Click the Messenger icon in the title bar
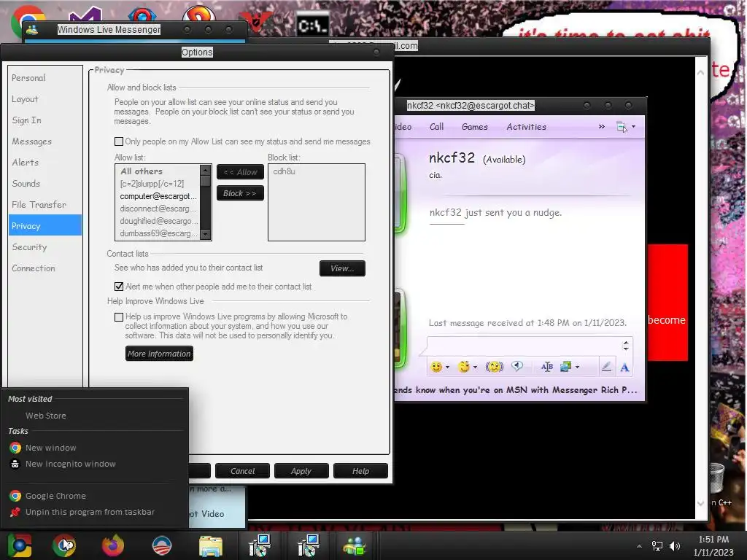The height and width of the screenshot is (560, 747). (x=32, y=29)
